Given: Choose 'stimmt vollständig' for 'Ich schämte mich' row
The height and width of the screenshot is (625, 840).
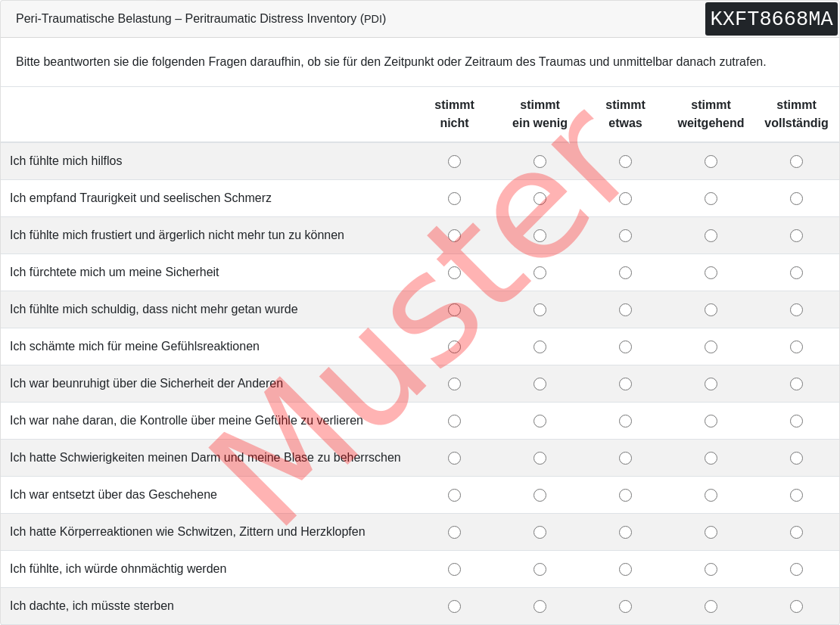Looking at the screenshot, I should tap(796, 347).
